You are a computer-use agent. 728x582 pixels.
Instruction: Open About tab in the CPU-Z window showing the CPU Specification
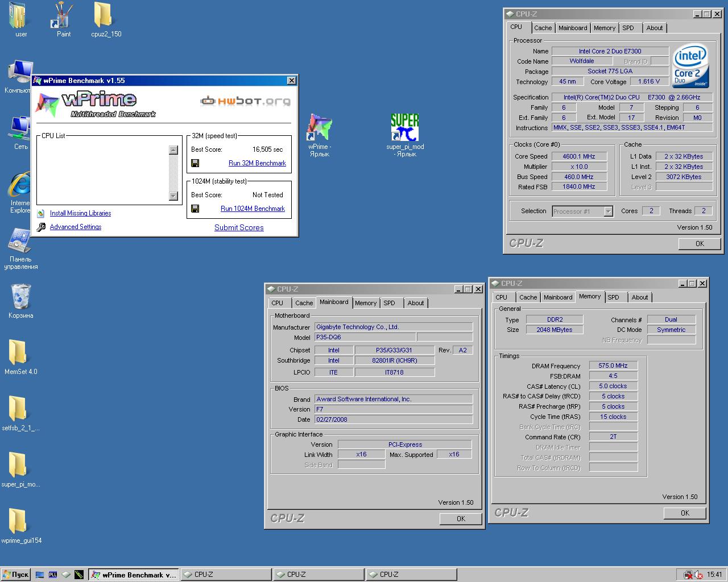pyautogui.click(x=654, y=28)
